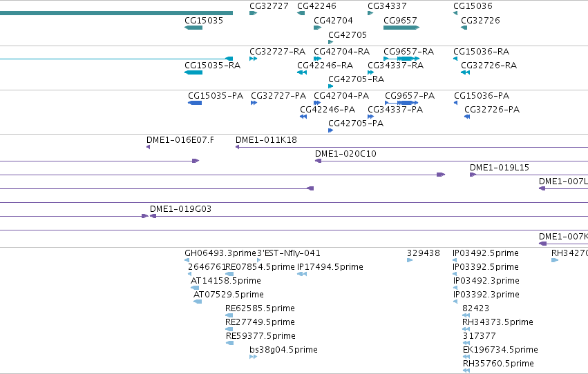The width and height of the screenshot is (588, 374).
Task: Open EST AT14158.5prime
Action: (225, 281)
